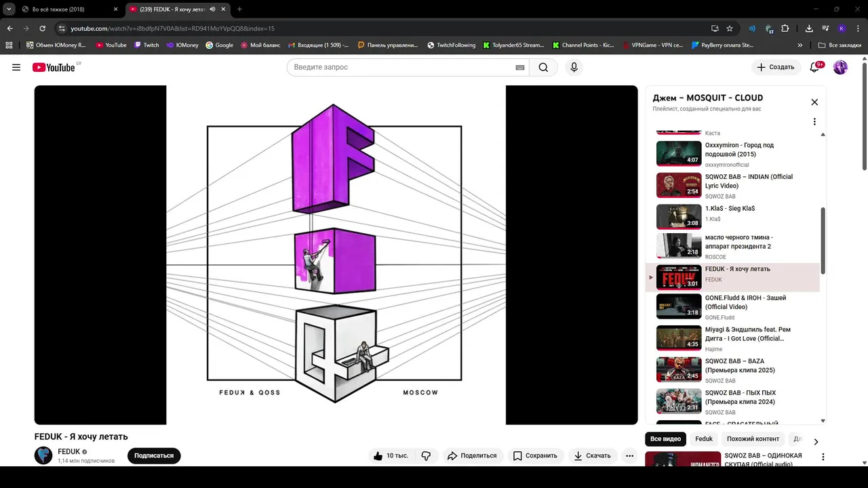Expand hidden bookmarks chevron
Screen dimensions: 868x488
pyautogui.click(x=800, y=45)
